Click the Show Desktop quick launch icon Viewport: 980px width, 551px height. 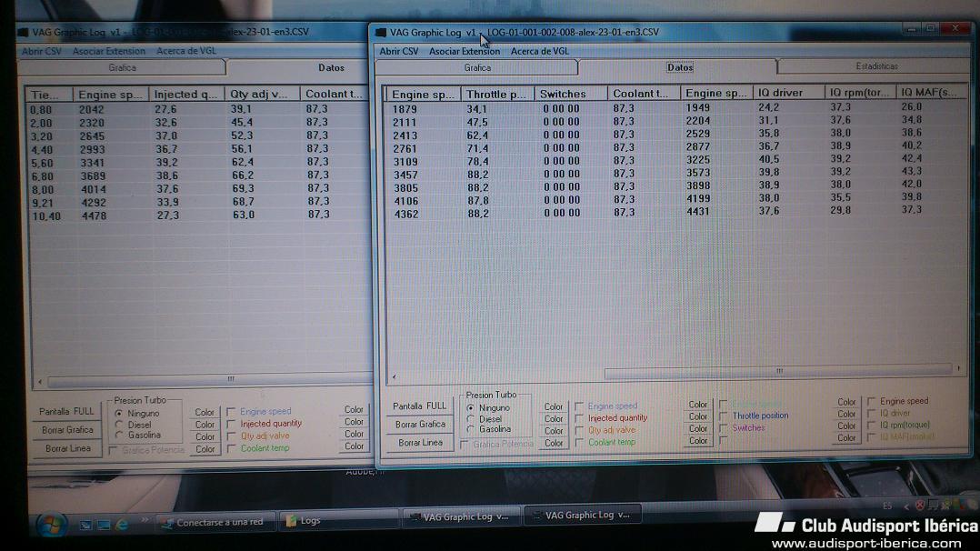click(85, 525)
